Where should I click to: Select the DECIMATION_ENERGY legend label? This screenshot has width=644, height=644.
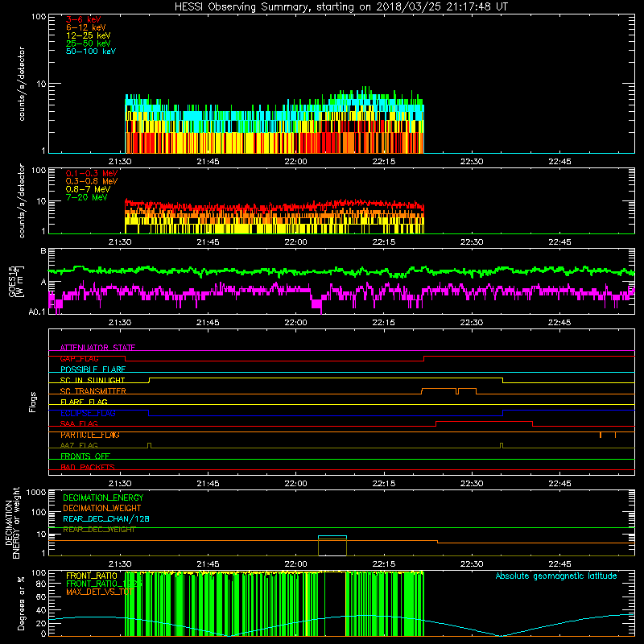(x=103, y=497)
